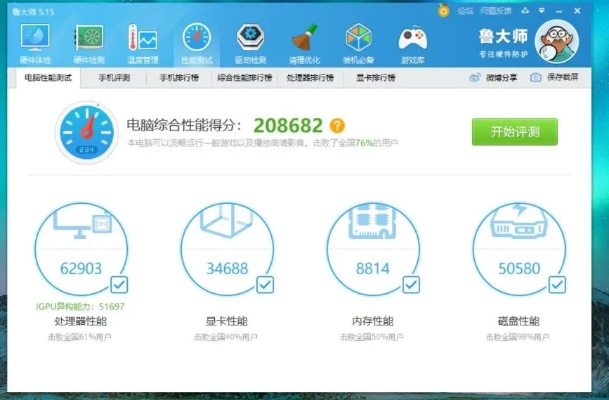Click the 微博分享 Weibo share link
Viewport: 609px width, 400px height.
(x=494, y=77)
